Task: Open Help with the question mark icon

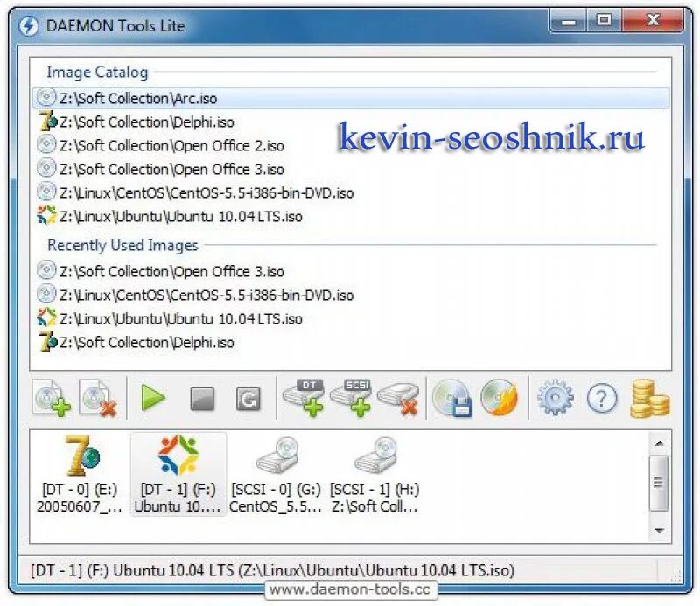Action: [x=602, y=398]
